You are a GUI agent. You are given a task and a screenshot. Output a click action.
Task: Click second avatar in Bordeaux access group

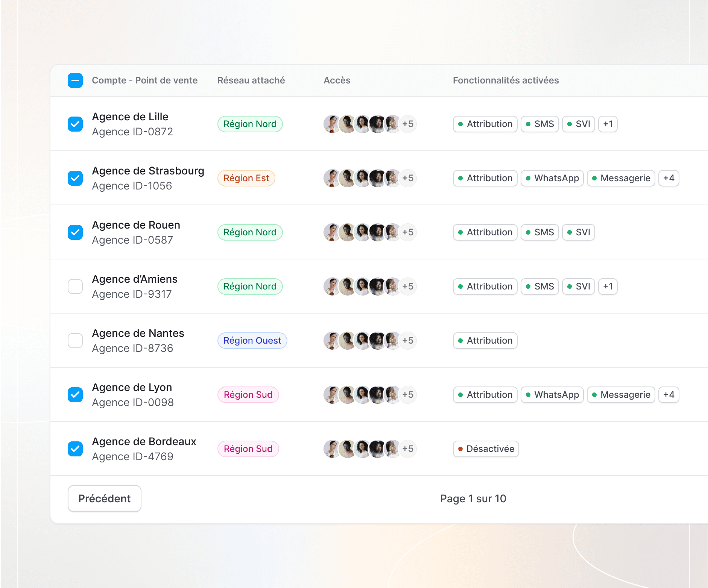point(347,449)
